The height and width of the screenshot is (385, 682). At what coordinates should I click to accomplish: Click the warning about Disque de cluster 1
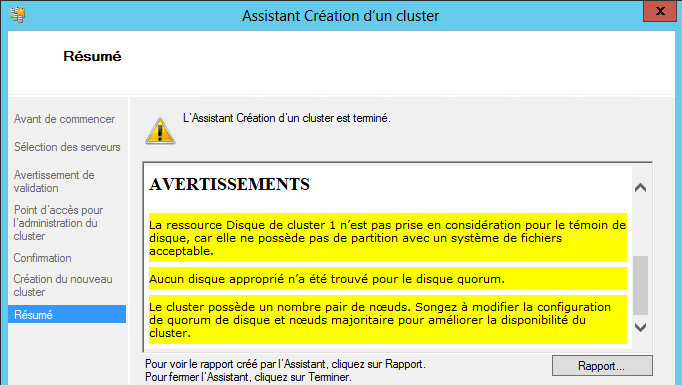pyautogui.click(x=388, y=238)
